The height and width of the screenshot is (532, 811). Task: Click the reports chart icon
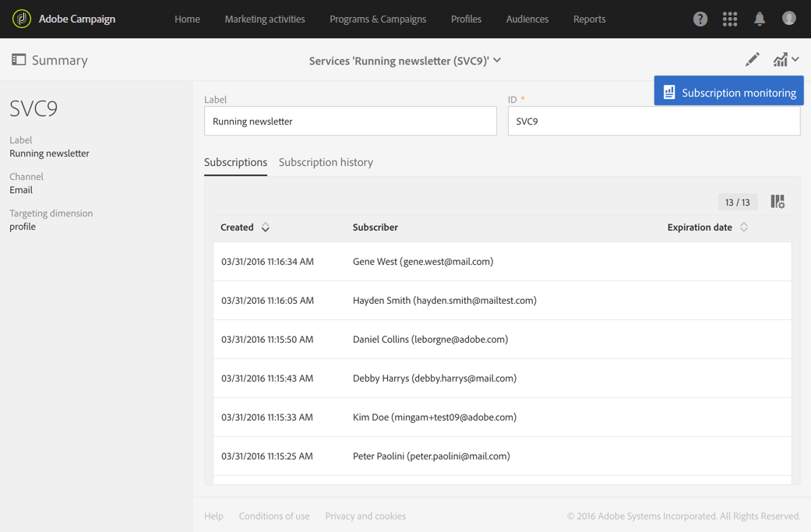(781, 60)
